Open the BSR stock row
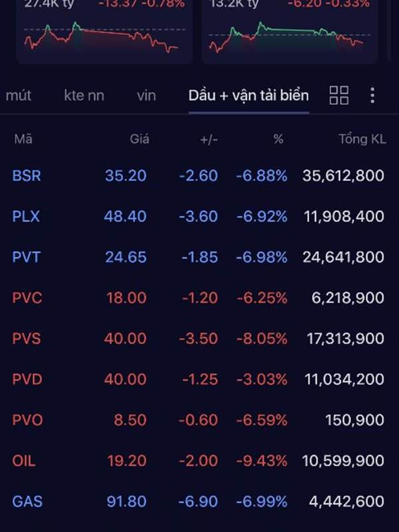This screenshot has height=532, width=399. pyautogui.click(x=199, y=176)
